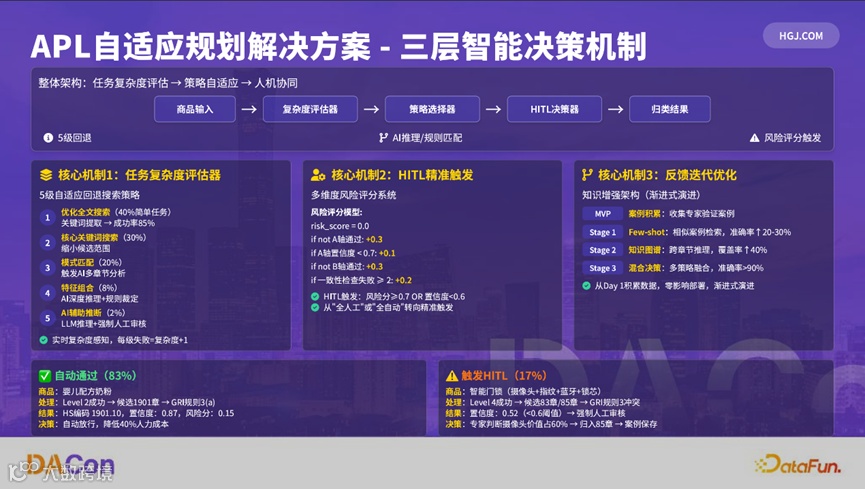865x489 pixels.
Task: Click 案例积累 description in MVP row
Action: pyautogui.click(x=681, y=214)
